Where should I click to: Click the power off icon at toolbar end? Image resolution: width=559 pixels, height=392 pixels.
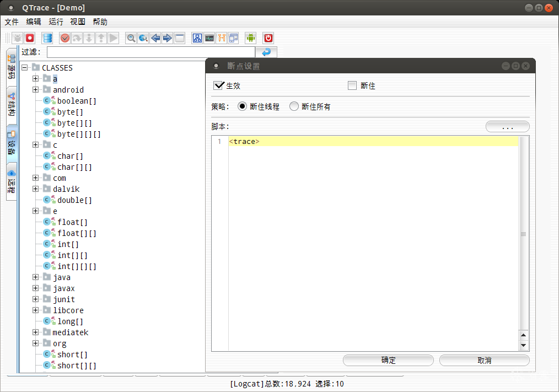pos(267,38)
